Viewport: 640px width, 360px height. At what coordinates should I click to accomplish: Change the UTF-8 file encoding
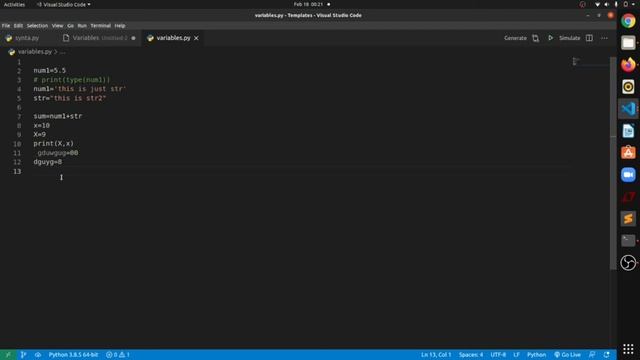498,355
